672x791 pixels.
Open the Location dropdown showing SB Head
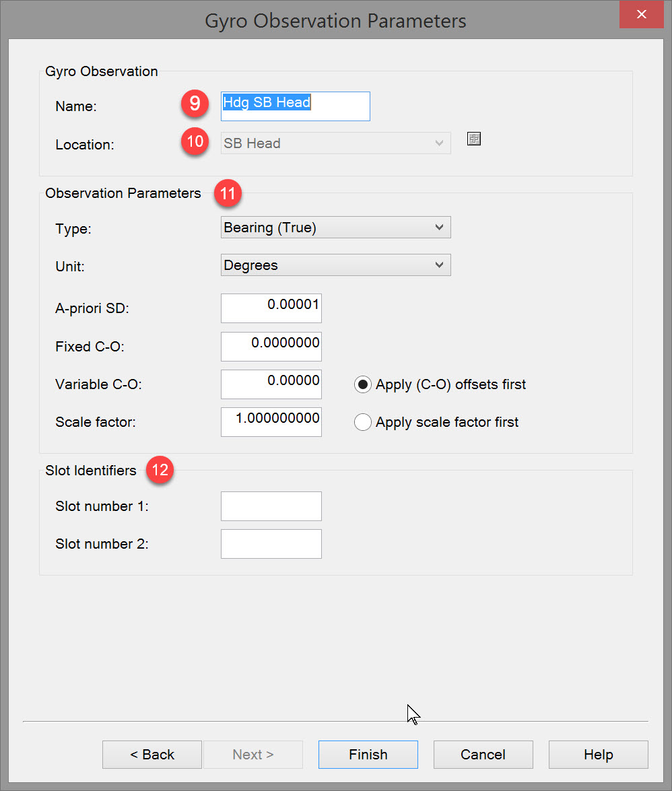[336, 143]
